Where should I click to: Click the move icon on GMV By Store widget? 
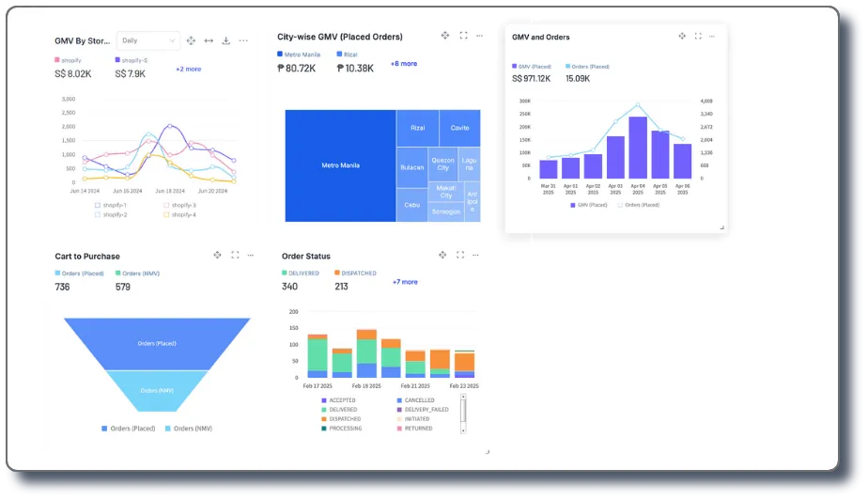[x=191, y=40]
